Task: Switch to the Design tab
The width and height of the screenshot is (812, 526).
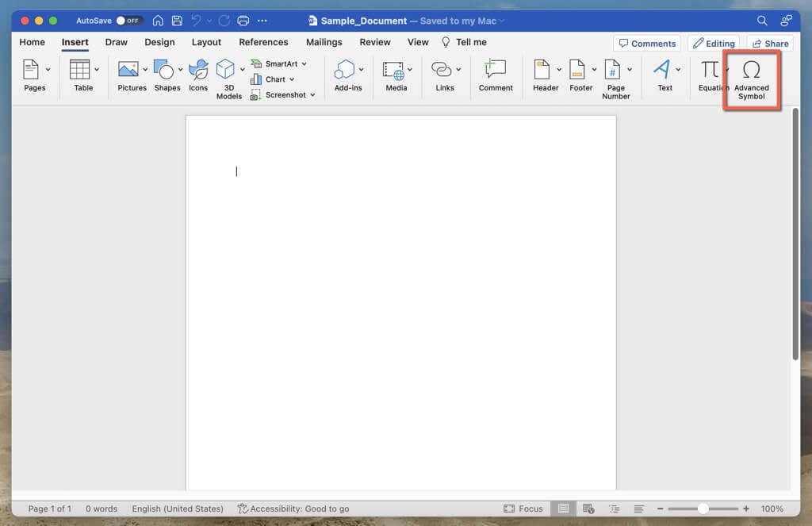Action: pos(159,43)
